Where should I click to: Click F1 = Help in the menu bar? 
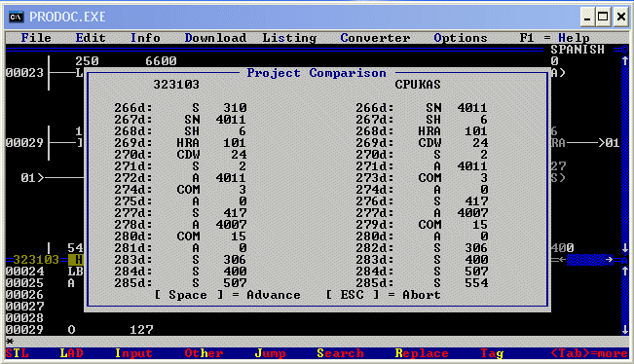pos(554,38)
